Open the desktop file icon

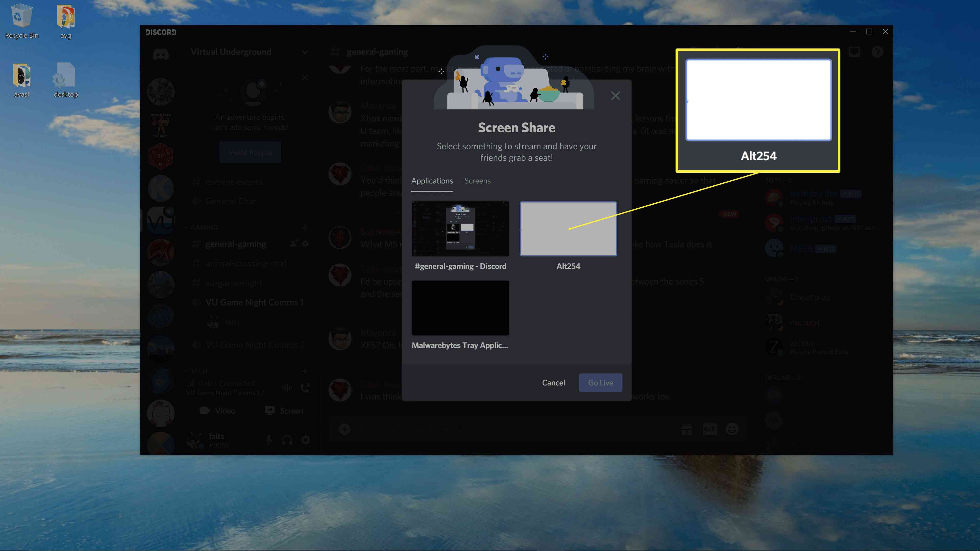(66, 80)
